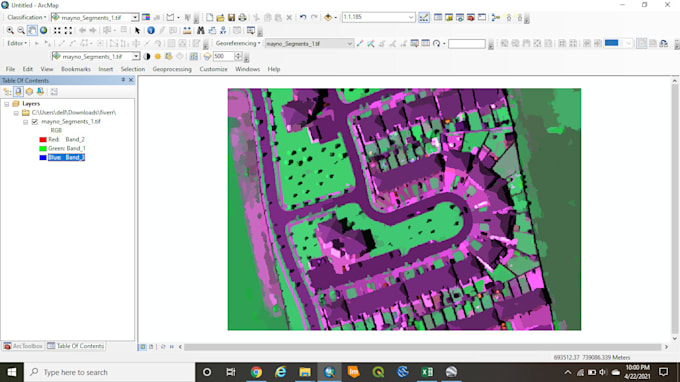
Task: Click the Blue band color swatch
Action: tap(43, 158)
